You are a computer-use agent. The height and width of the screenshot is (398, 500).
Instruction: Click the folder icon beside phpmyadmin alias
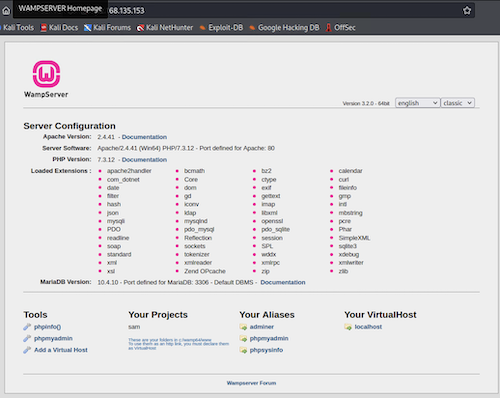[x=243, y=339]
